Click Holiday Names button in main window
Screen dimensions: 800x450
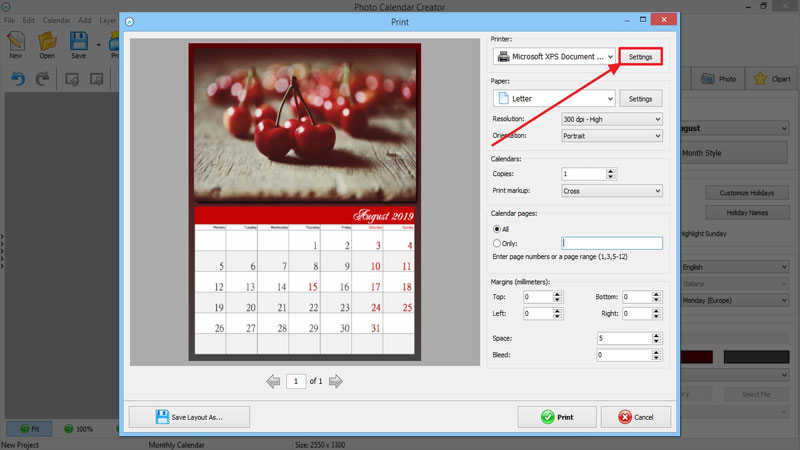(x=747, y=213)
